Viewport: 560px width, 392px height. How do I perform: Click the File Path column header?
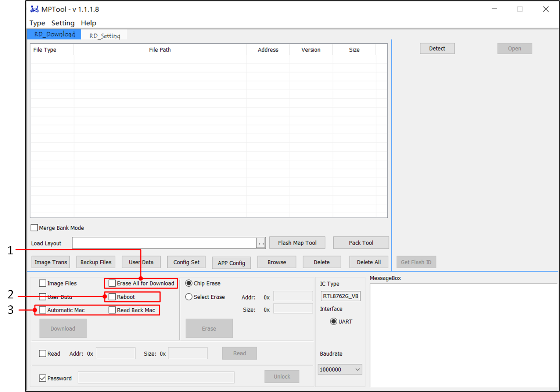pos(160,50)
